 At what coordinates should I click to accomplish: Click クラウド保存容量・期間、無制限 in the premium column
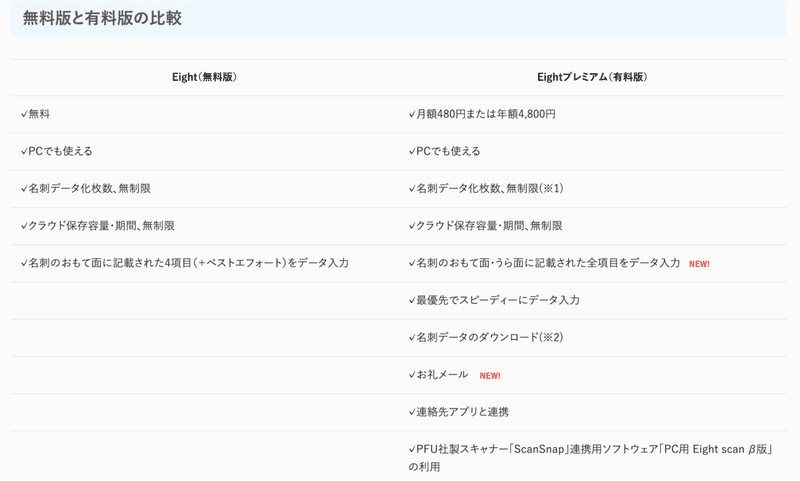[x=485, y=225]
